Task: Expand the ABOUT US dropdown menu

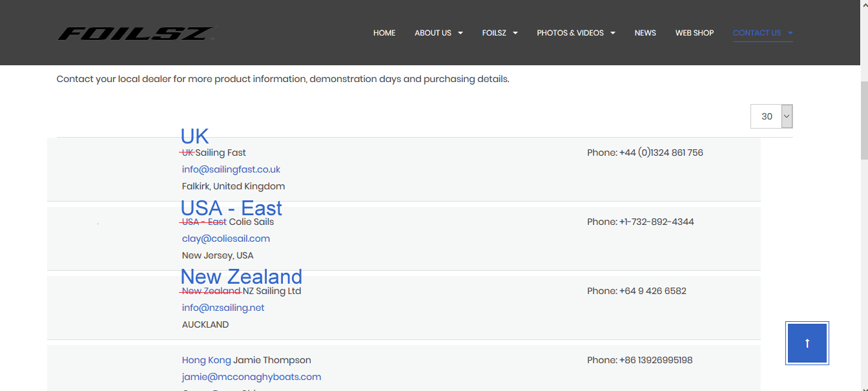Action: [x=439, y=33]
